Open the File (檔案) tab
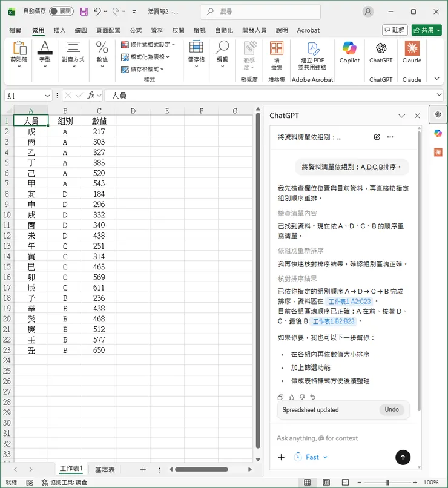 point(15,30)
